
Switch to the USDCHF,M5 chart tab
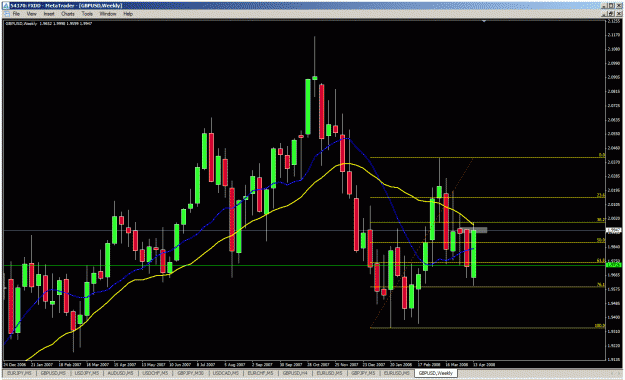pyautogui.click(x=155, y=373)
